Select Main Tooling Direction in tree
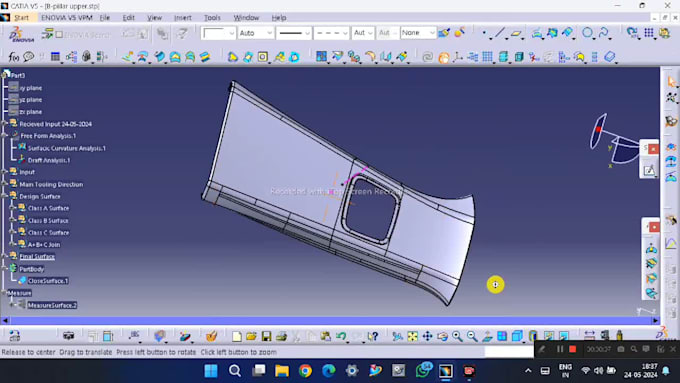680x383 pixels. point(51,184)
